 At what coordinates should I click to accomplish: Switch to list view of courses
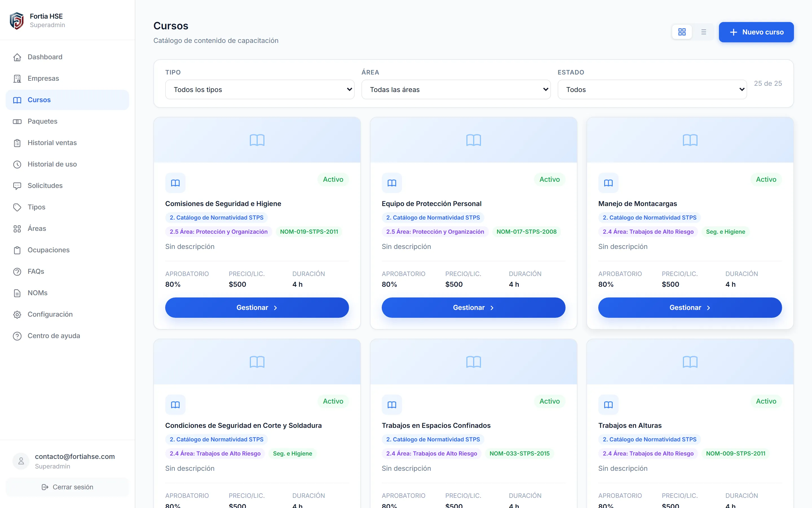[x=704, y=32]
